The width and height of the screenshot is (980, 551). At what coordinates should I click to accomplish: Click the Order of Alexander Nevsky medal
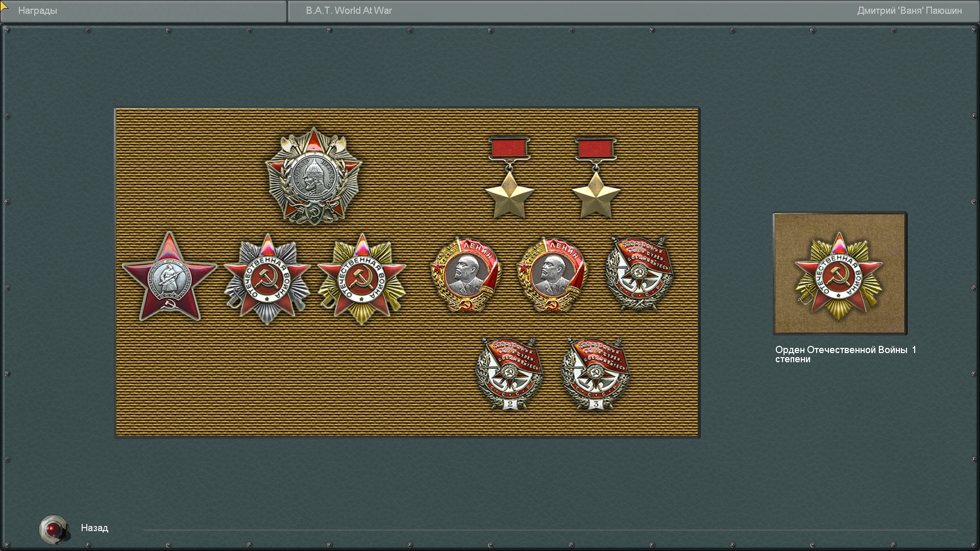point(313,177)
